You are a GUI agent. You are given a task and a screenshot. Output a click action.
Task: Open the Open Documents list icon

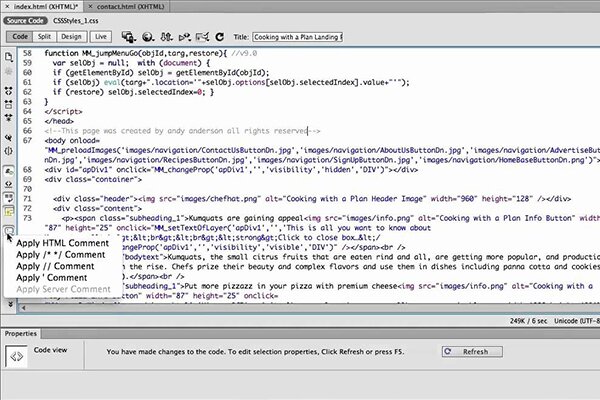click(8, 57)
